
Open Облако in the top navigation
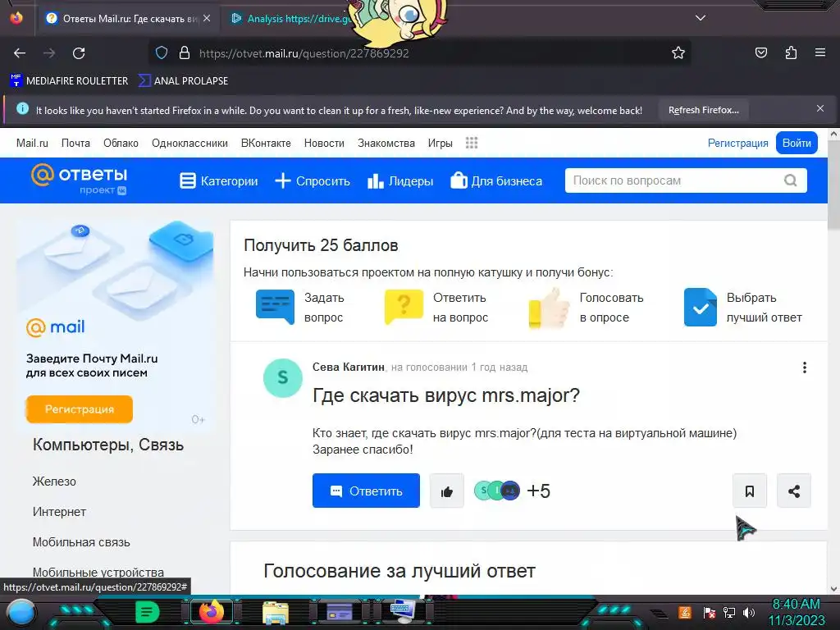[121, 143]
